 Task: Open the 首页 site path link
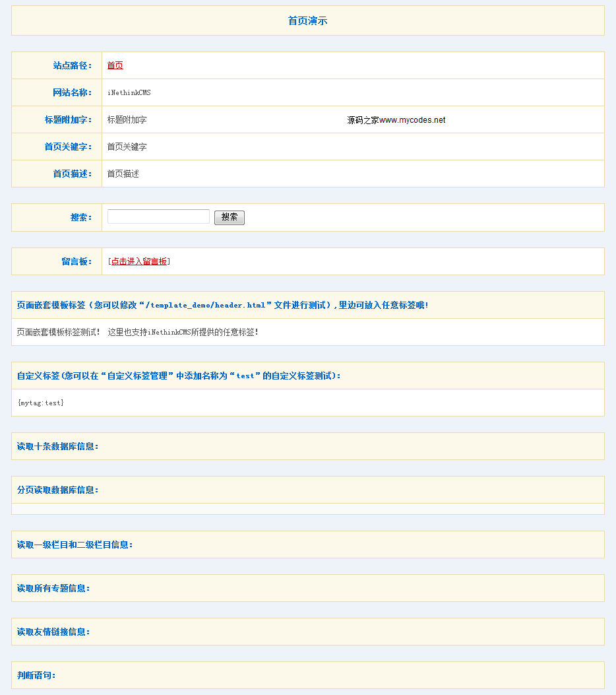(x=115, y=65)
